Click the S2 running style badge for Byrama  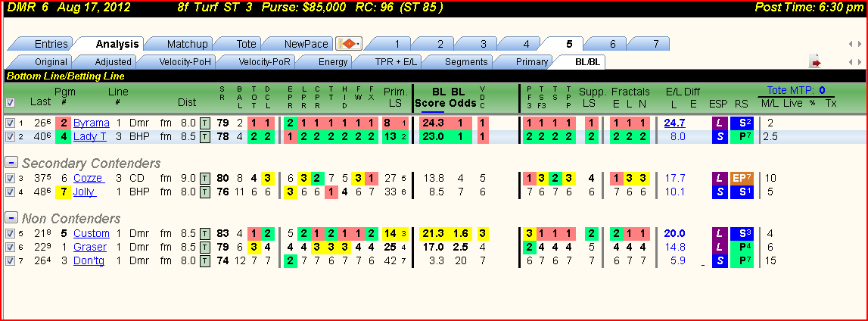(x=741, y=123)
